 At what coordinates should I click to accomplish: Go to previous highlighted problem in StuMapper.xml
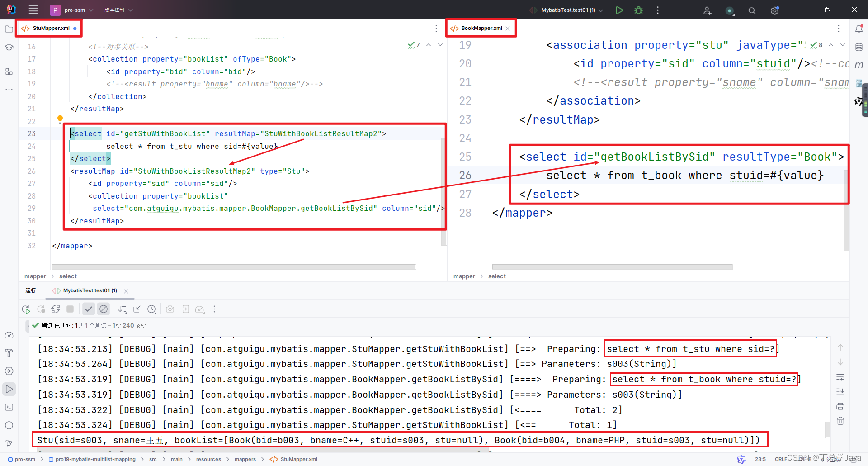click(x=429, y=45)
